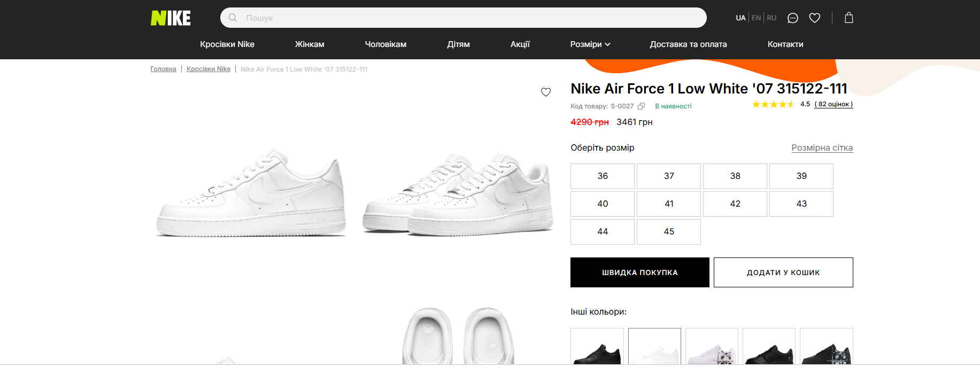Screen dimensions: 980x368
Task: Open the shopping bag cart icon
Action: 848,18
